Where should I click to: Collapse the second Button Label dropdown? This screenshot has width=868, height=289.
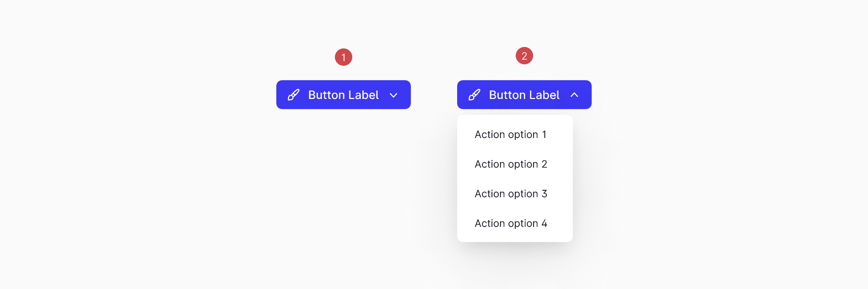(524, 94)
